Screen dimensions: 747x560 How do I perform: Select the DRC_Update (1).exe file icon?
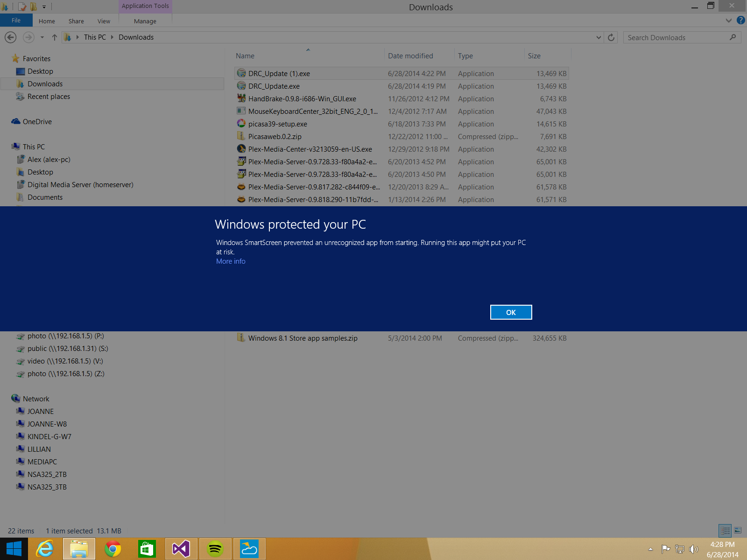(241, 73)
